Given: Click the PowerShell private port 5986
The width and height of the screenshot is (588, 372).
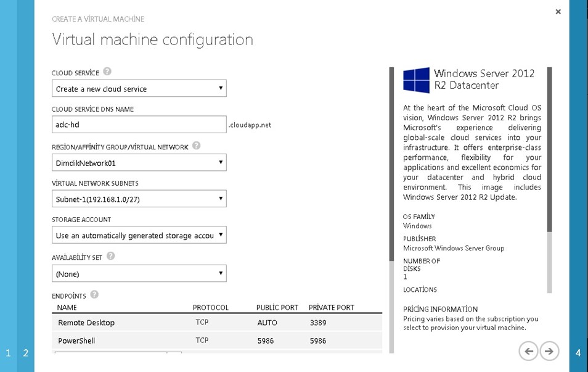Looking at the screenshot, I should (318, 341).
